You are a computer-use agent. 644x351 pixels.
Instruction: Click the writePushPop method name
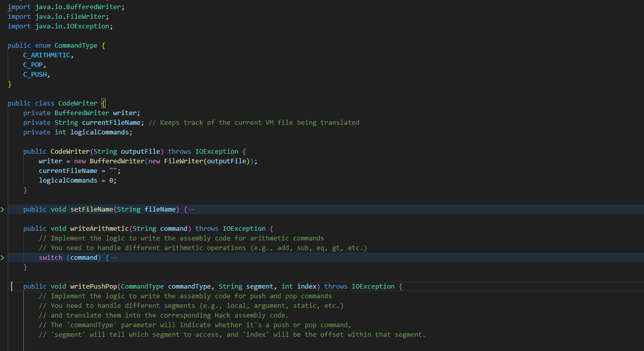(x=93, y=286)
